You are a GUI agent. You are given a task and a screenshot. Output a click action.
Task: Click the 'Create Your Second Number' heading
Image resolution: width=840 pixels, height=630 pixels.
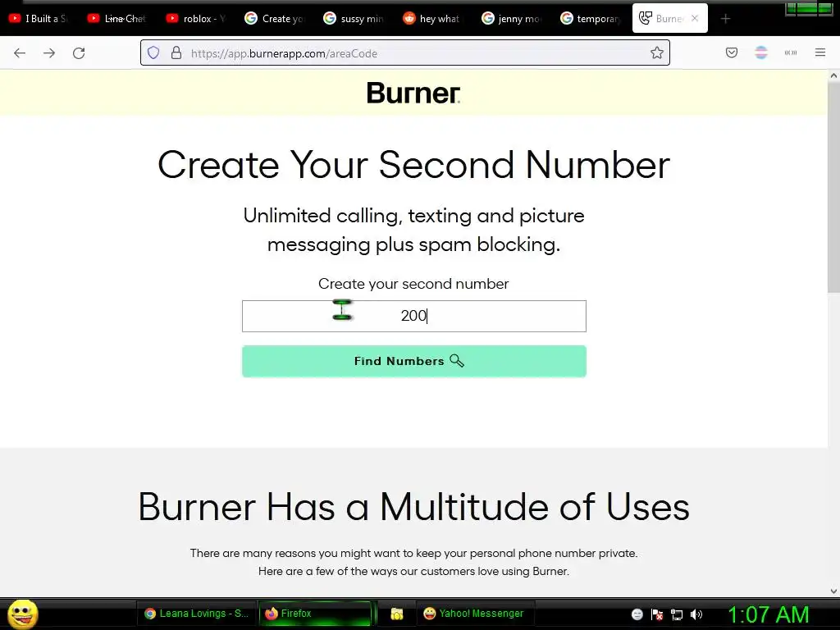pos(413,164)
